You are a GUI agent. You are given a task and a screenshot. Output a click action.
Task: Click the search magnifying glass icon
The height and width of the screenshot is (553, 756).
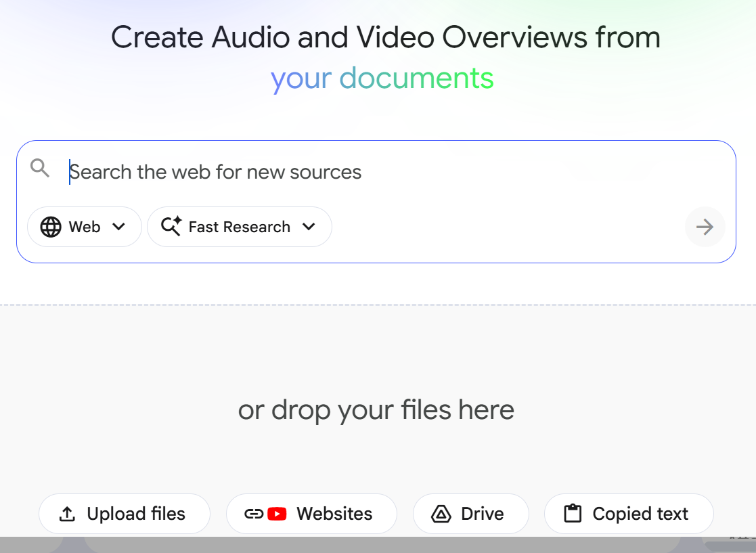(x=39, y=169)
